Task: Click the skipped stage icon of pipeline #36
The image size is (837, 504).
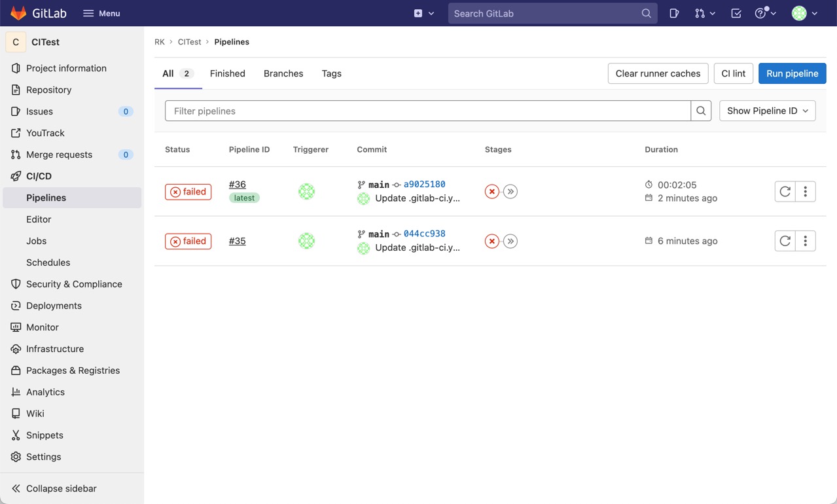Action: click(510, 192)
